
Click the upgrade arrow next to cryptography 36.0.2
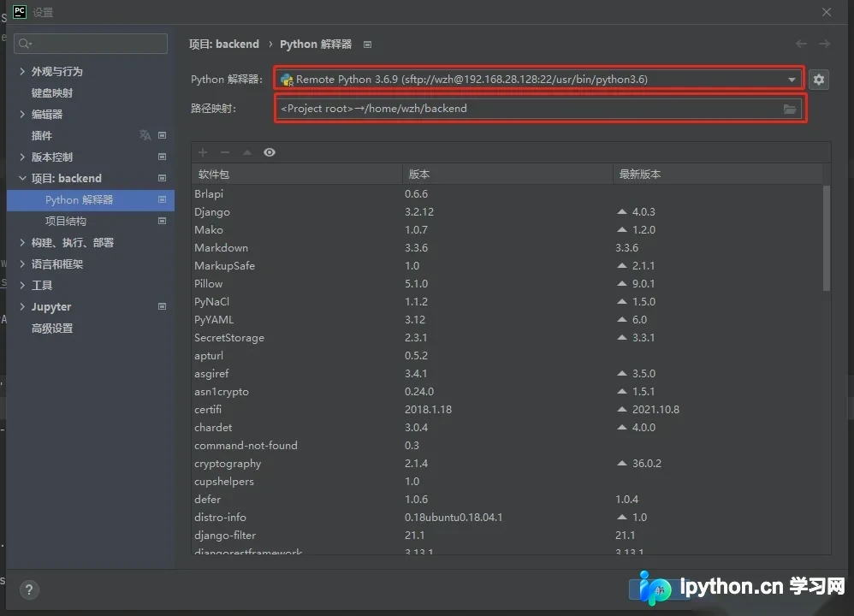click(622, 463)
